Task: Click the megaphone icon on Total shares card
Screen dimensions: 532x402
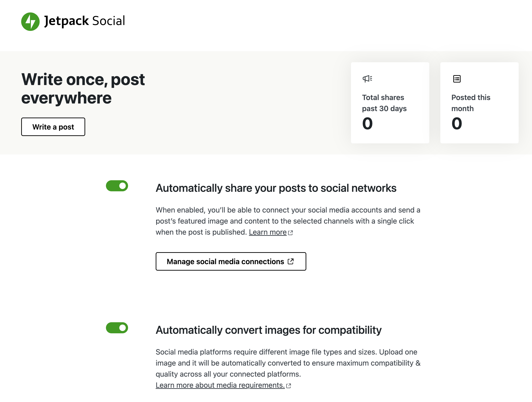Action: [x=367, y=79]
